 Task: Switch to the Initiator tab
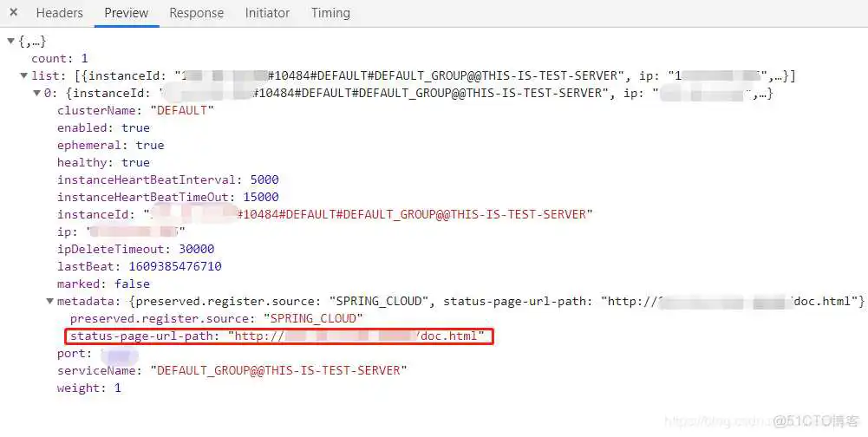[267, 13]
